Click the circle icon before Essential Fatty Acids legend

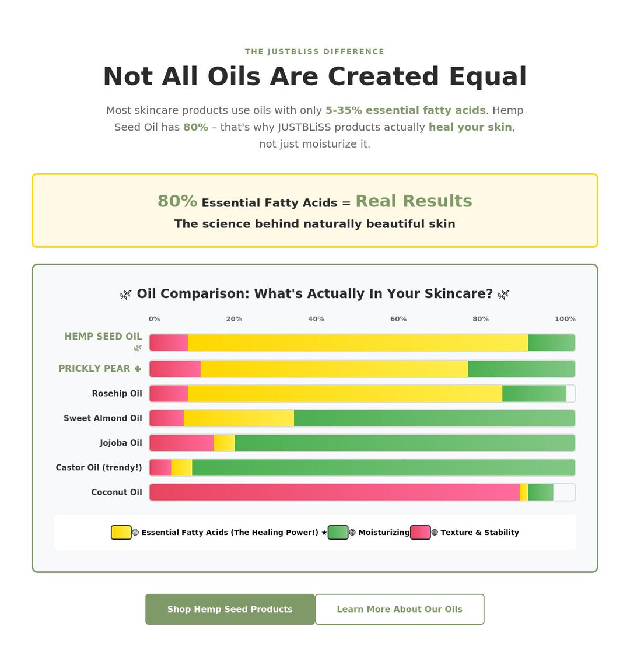pyautogui.click(x=135, y=532)
